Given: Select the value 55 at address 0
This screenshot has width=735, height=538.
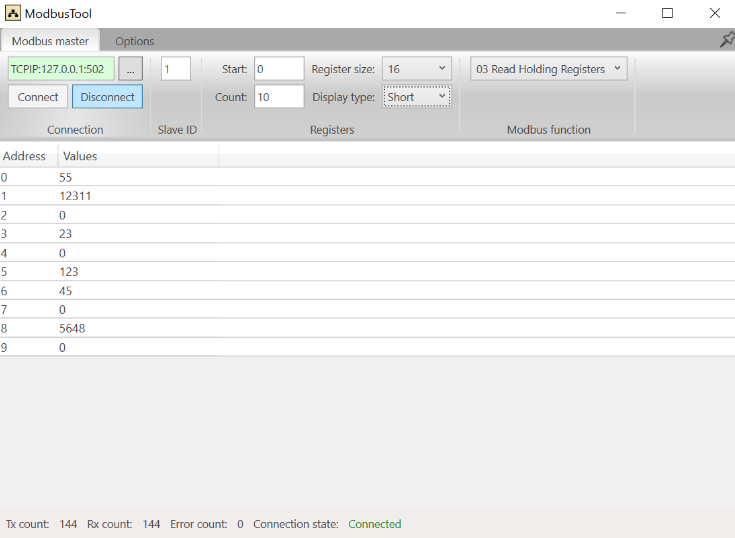Looking at the screenshot, I should coord(66,178).
